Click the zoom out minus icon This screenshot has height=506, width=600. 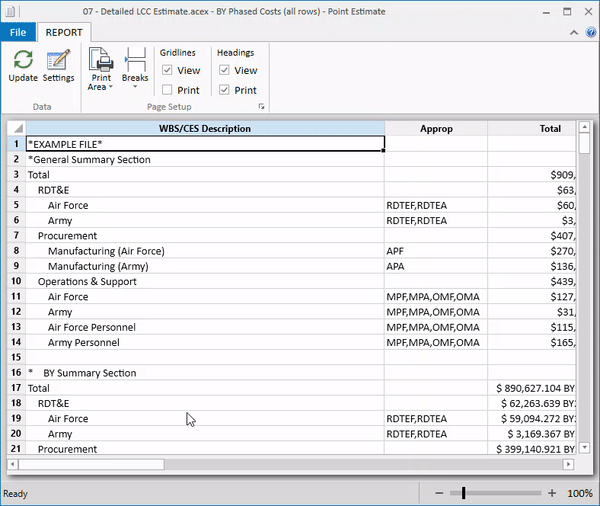[441, 493]
